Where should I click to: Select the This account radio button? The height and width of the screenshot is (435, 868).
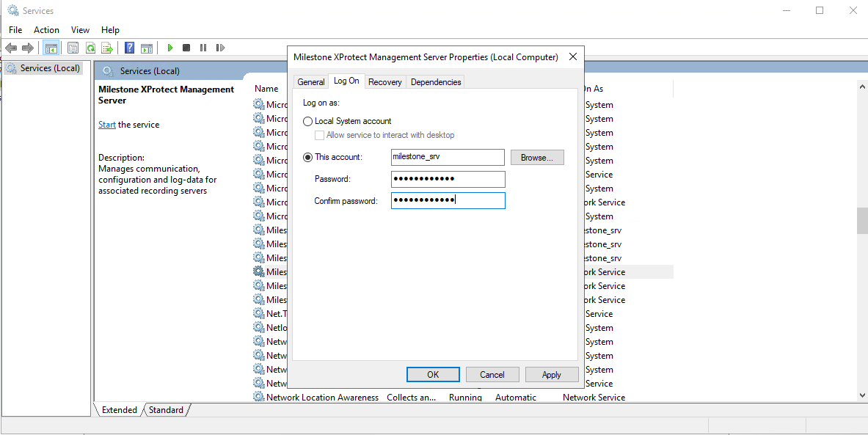coord(307,156)
